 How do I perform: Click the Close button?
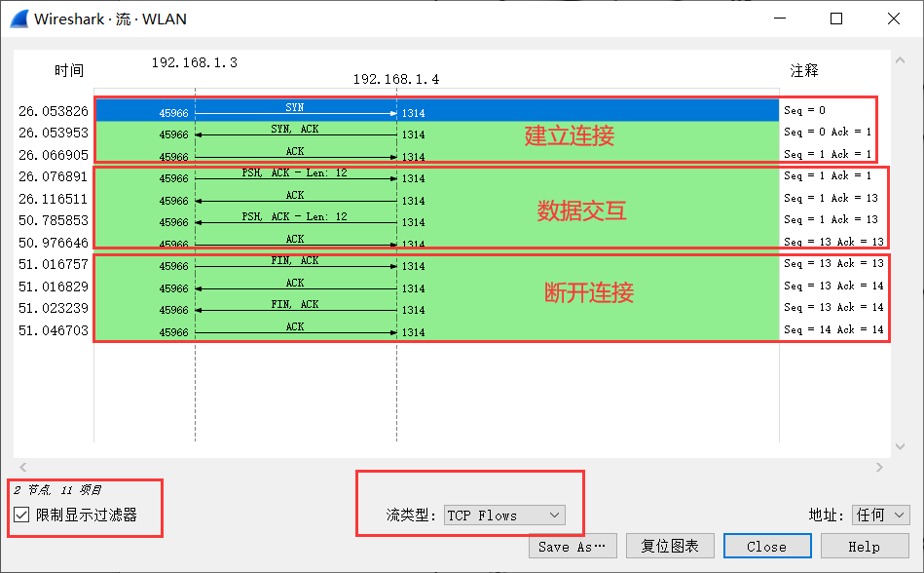pyautogui.click(x=767, y=546)
